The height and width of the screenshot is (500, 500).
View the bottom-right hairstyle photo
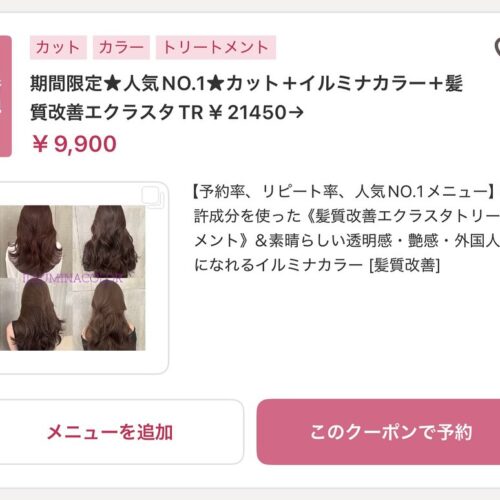click(x=109, y=314)
